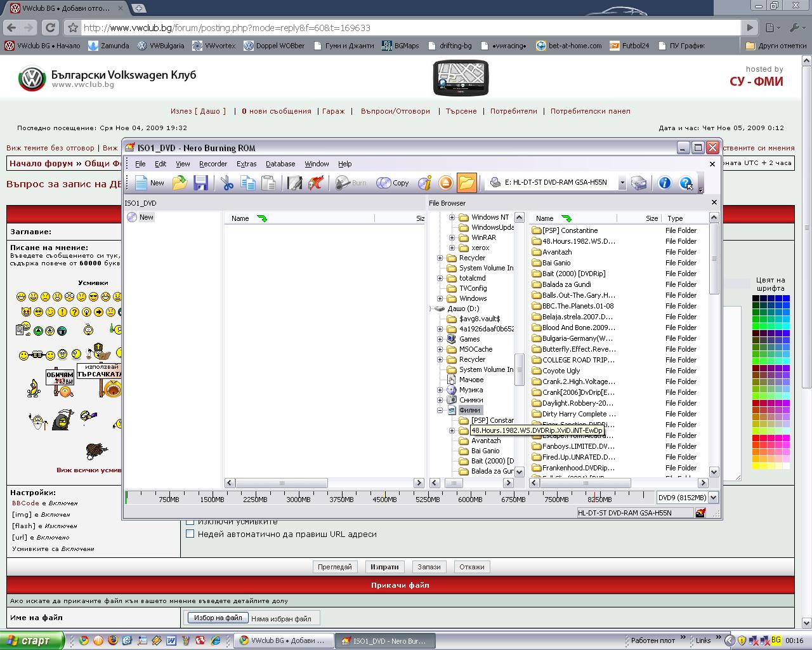
Task: Click the Open compilation folder icon
Action: (x=180, y=183)
